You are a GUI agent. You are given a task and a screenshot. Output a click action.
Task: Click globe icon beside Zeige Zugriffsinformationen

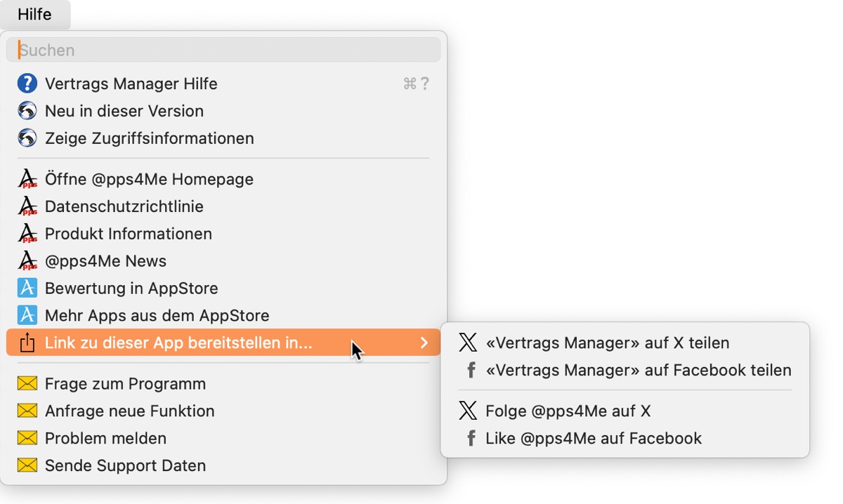pyautogui.click(x=27, y=138)
